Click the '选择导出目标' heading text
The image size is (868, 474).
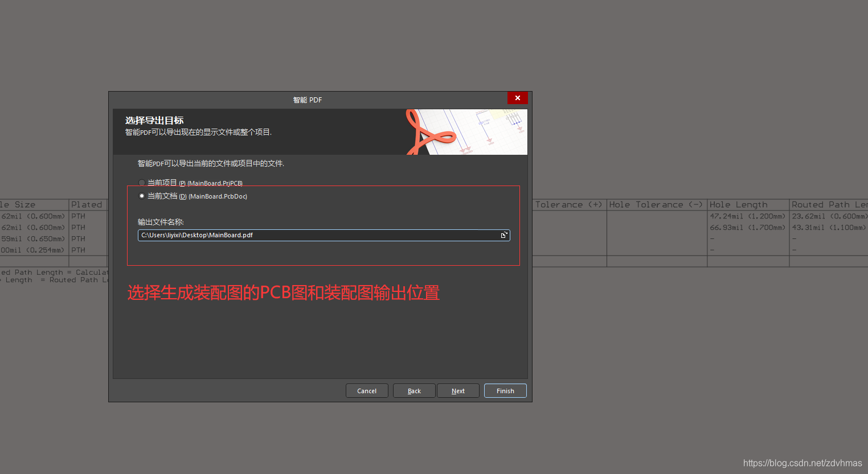(x=154, y=120)
